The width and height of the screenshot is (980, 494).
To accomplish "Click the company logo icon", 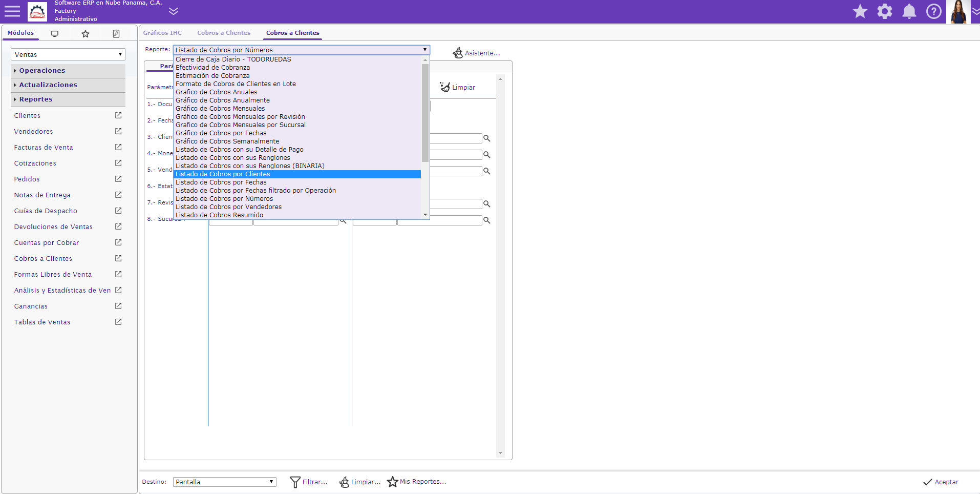I will tap(37, 11).
